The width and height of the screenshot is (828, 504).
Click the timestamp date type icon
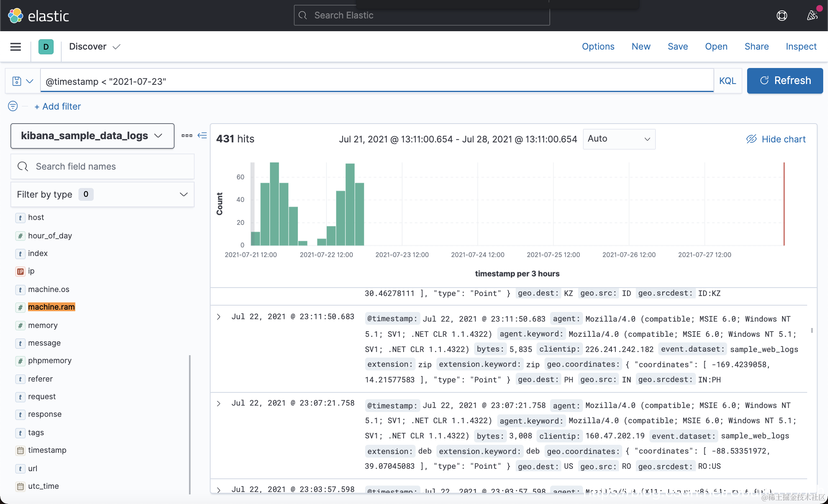point(20,450)
